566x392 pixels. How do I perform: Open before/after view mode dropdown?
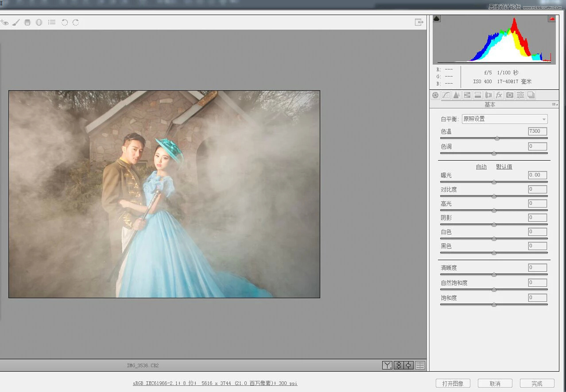coord(387,365)
